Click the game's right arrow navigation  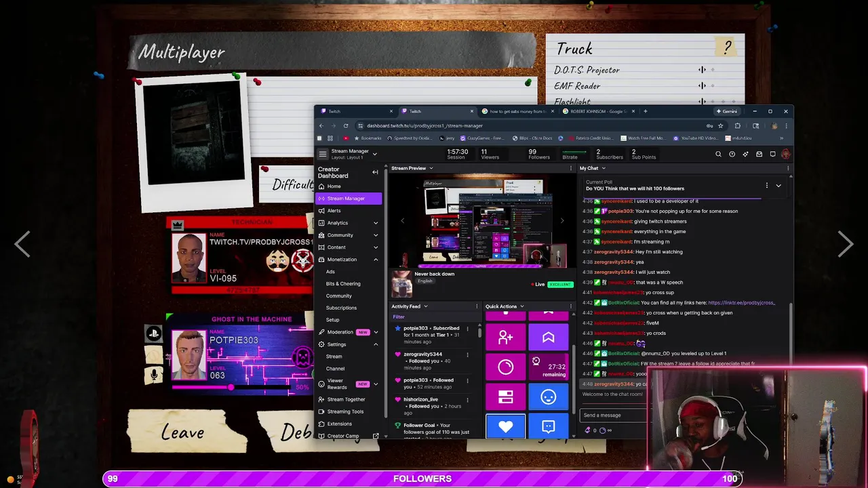845,244
